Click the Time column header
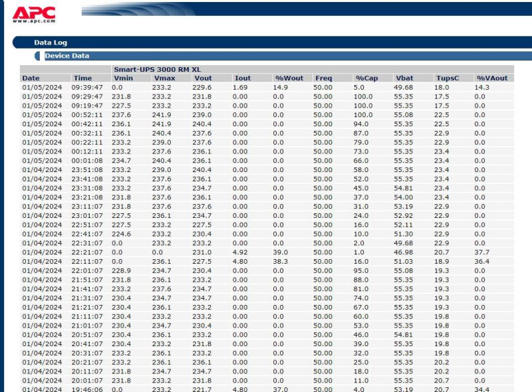The width and height of the screenshot is (532, 392). 82,78
